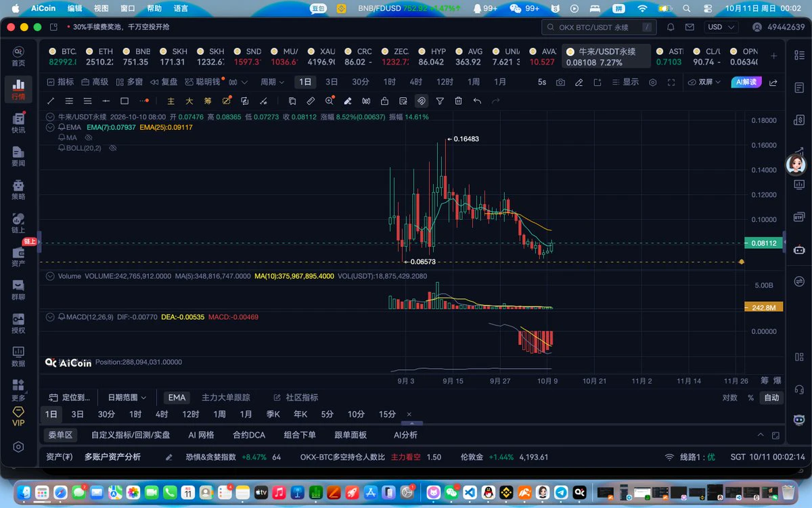This screenshot has width=812, height=508.
Task: Select the rectangle drawing tool
Action: pos(125,101)
